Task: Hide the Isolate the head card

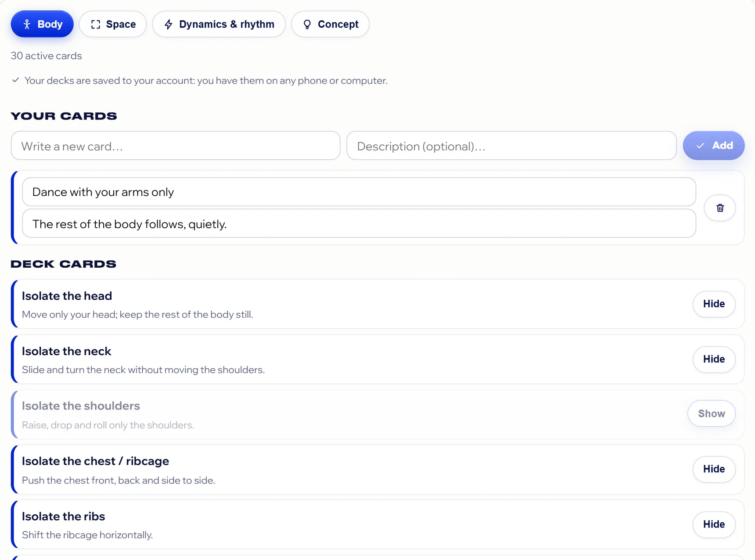Action: click(x=714, y=304)
